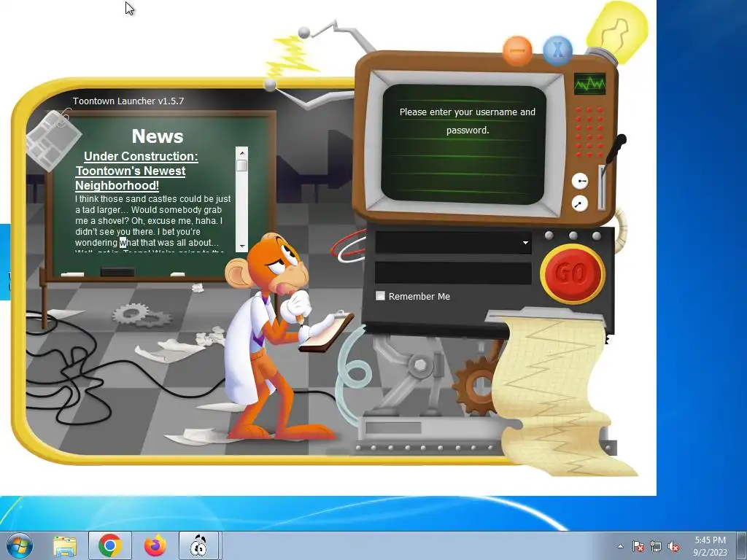Launch Firefox from the taskbar
747x560 pixels.
(155, 545)
